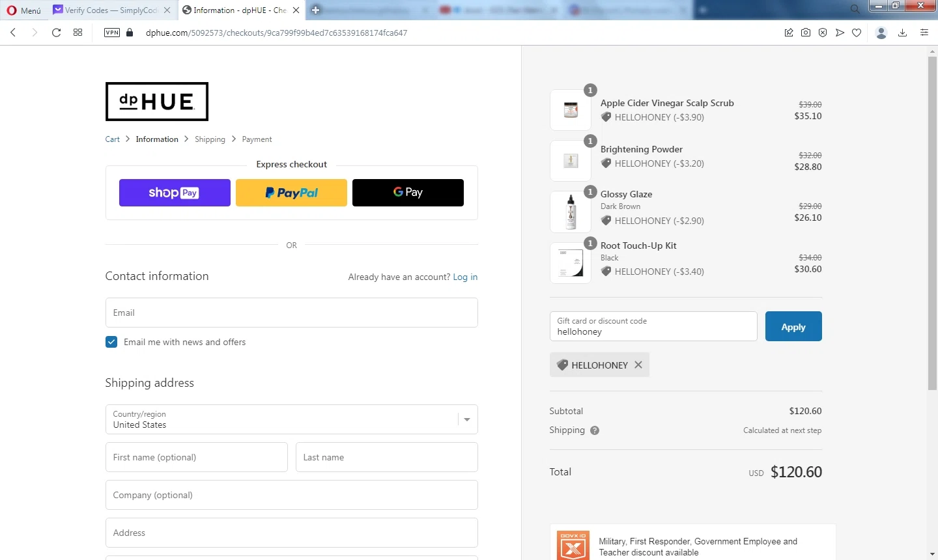
Task: Close the Verify Codes tab
Action: point(167,10)
